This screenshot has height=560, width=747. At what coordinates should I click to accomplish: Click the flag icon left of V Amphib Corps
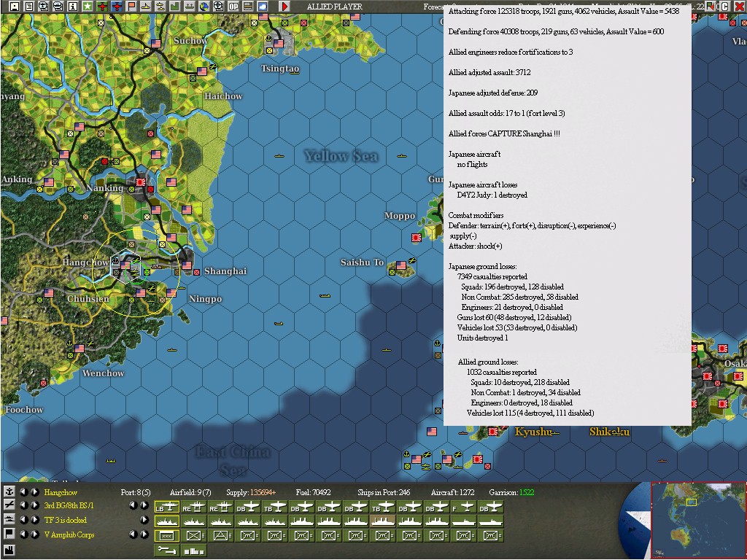tap(9, 534)
